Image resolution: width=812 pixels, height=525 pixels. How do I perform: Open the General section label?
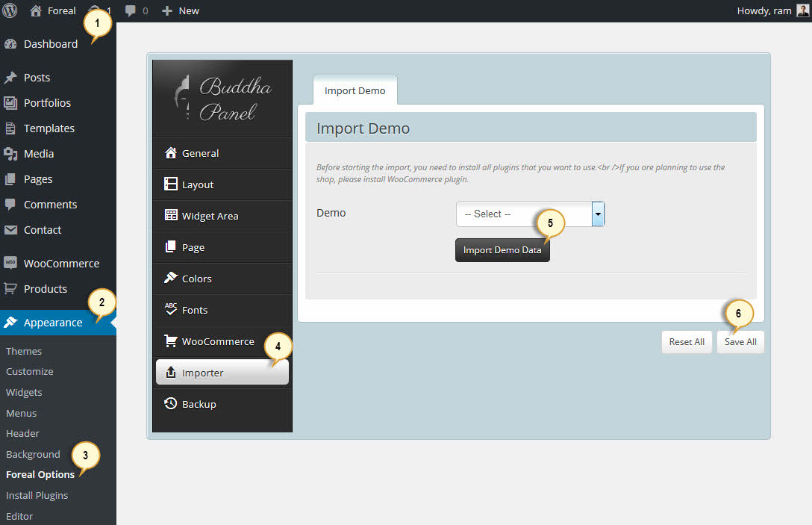[201, 153]
